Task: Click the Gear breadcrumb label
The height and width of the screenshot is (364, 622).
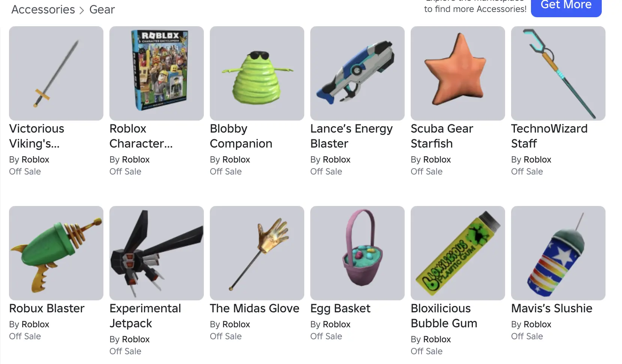Action: point(102,9)
